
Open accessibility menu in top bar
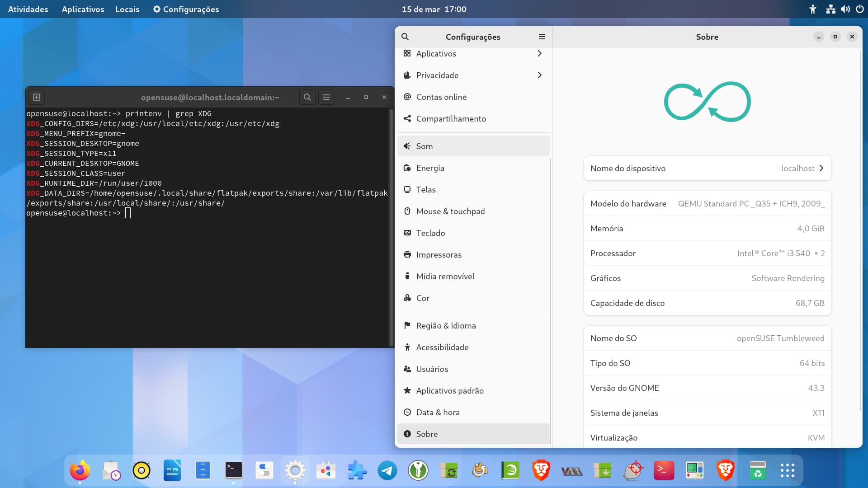pos(813,9)
